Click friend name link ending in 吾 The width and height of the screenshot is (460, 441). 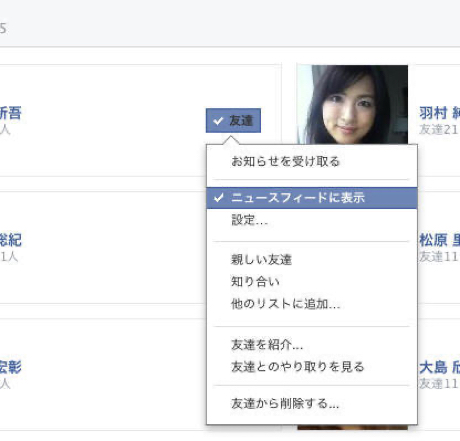11,113
